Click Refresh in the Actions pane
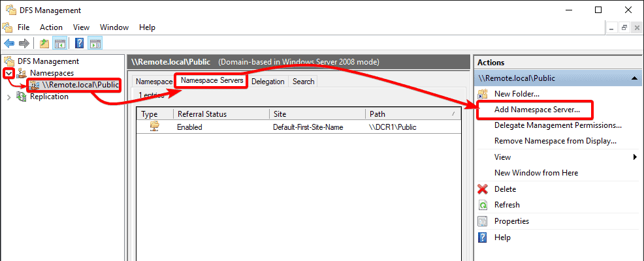 point(507,205)
